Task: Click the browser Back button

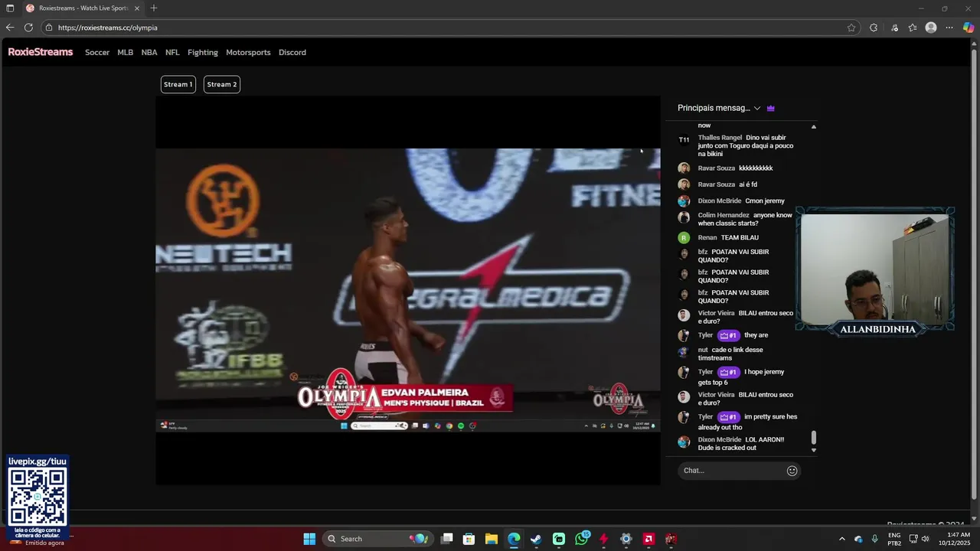Action: point(10,28)
